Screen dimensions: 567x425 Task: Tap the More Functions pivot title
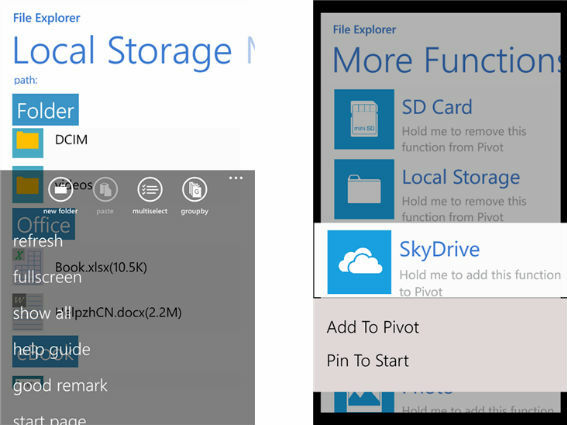[x=446, y=60]
